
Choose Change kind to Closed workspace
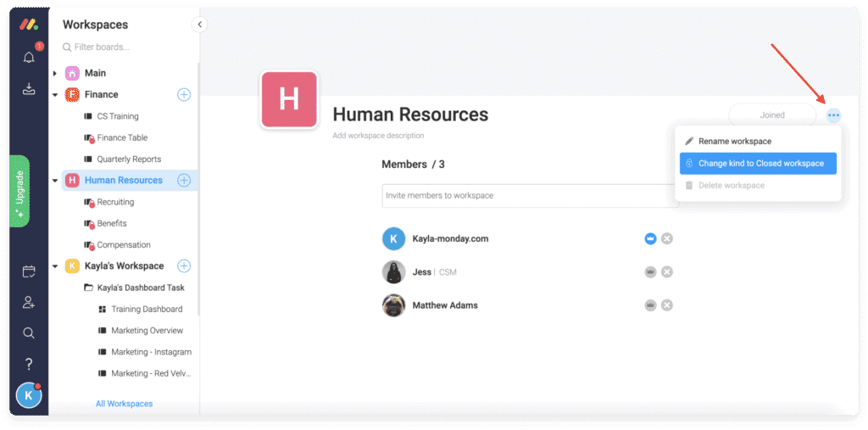coord(758,164)
